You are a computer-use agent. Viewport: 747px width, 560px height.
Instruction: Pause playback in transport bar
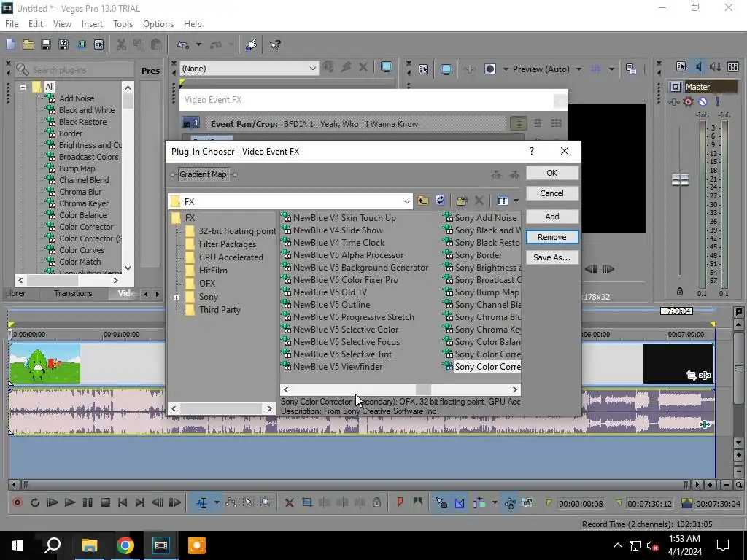(88, 502)
